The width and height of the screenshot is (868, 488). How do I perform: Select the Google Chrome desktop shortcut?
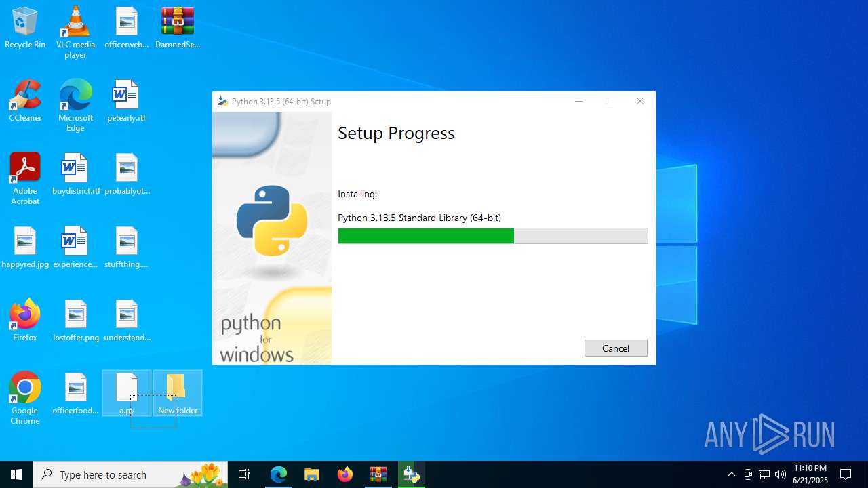point(25,398)
